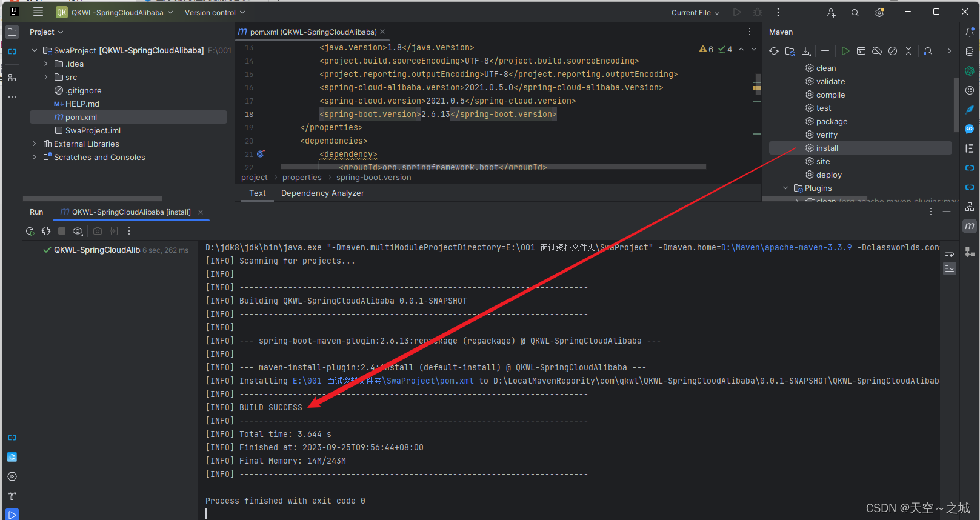Open Run toolbar more options menu
Viewport: 980px width, 520px height.
tap(129, 231)
